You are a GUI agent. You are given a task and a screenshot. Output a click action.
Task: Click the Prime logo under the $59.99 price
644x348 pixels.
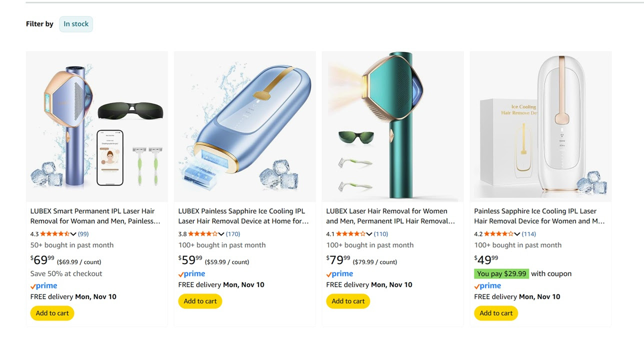tap(191, 274)
